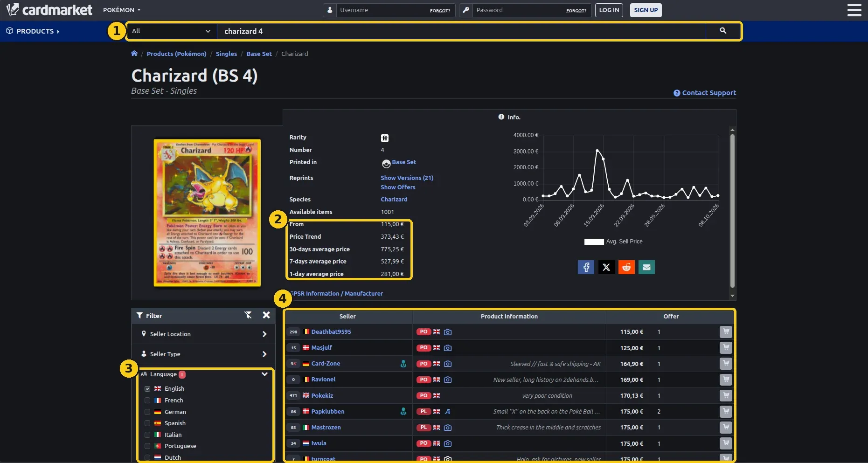Expand the Seller Location filter
Image resolution: width=868 pixels, height=463 pixels.
[203, 334]
